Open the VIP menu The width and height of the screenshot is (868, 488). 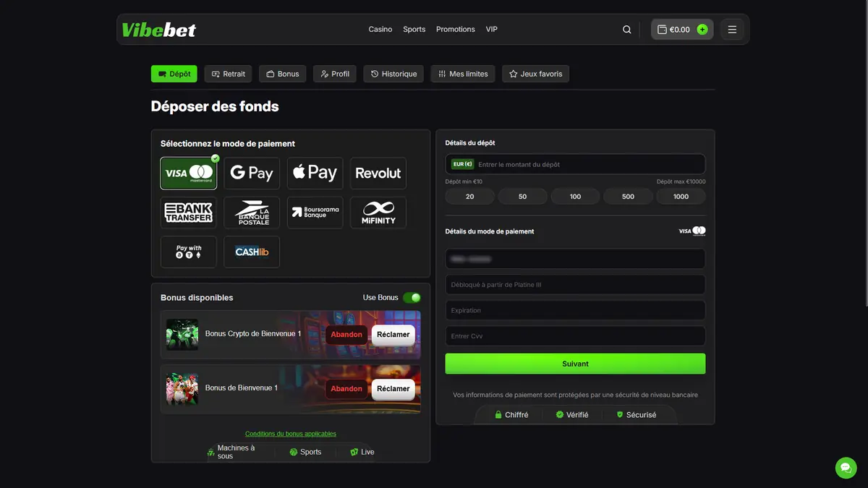(492, 30)
